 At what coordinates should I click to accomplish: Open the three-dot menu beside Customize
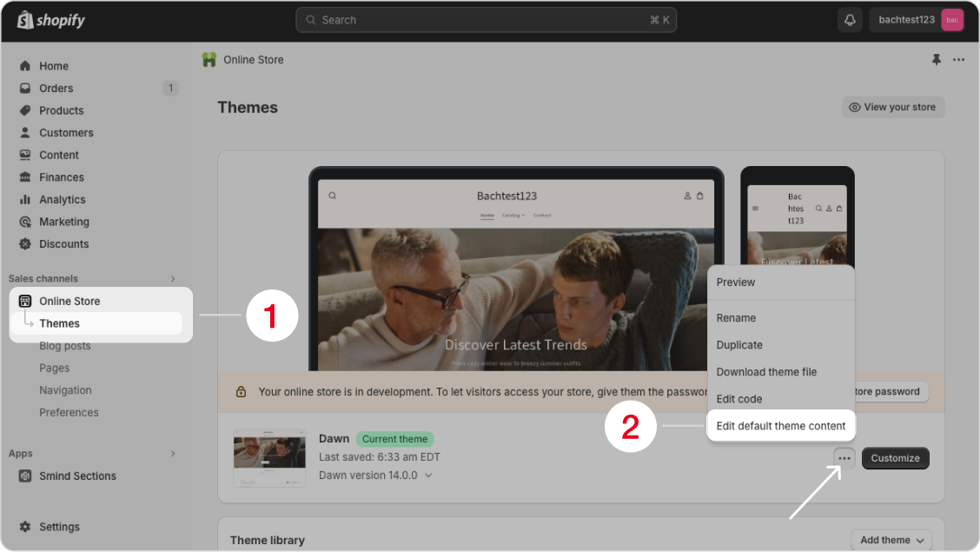(x=844, y=458)
